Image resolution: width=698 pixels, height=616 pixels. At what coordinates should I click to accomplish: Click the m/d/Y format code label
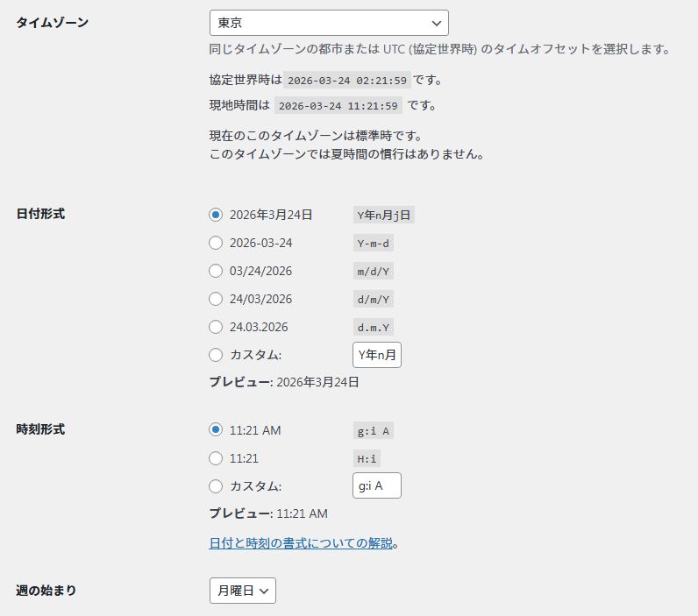pyautogui.click(x=374, y=272)
